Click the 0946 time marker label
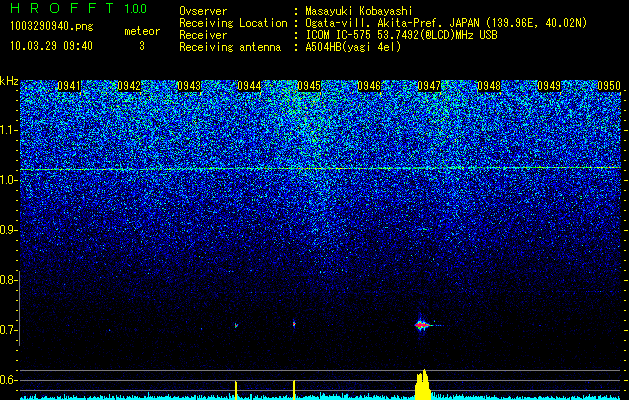This screenshot has height=400, width=629. coord(369,86)
